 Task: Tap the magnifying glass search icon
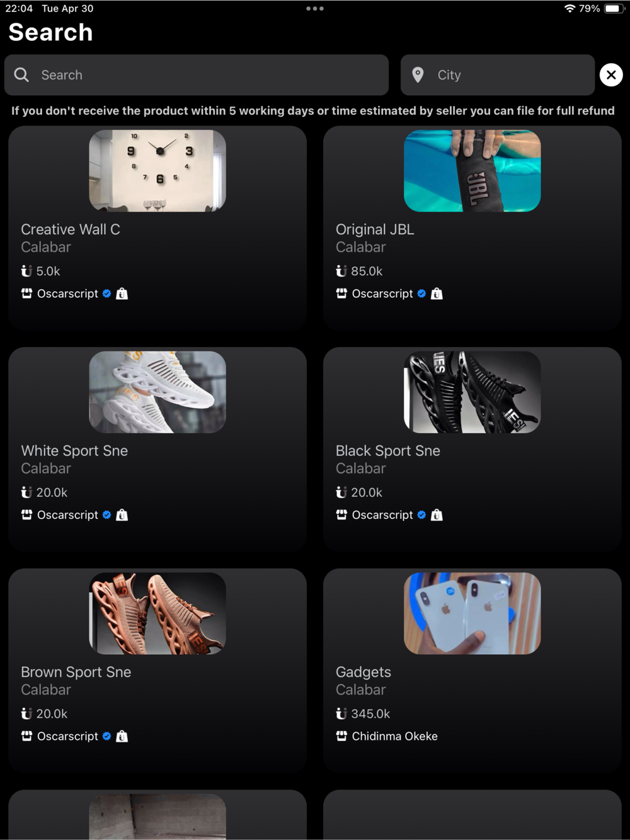click(x=21, y=75)
